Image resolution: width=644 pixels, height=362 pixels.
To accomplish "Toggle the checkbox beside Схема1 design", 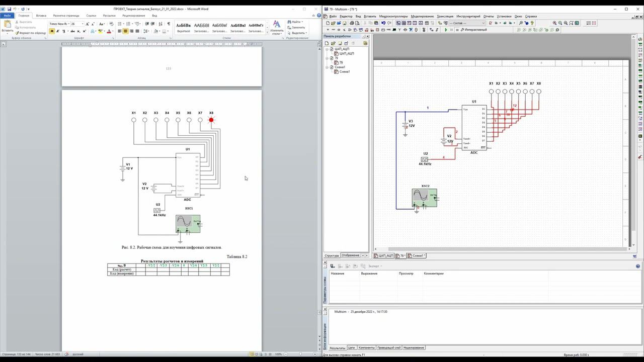I will click(x=332, y=67).
